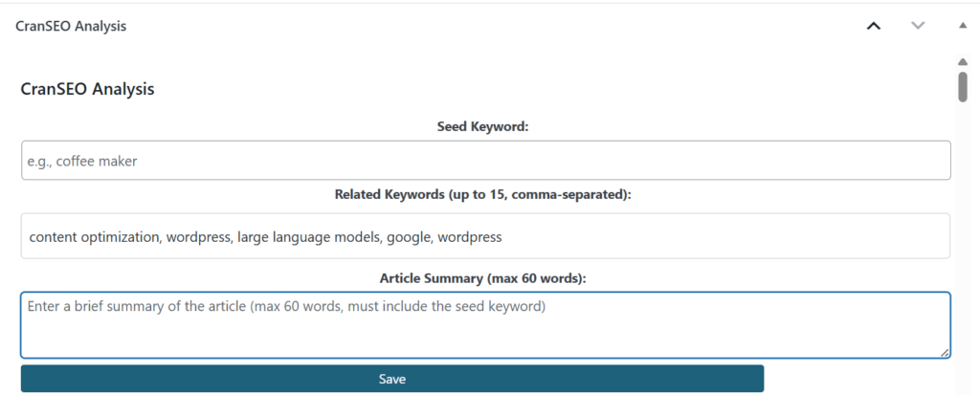Collapse panel using the small triangle toggle
This screenshot has height=395, width=980.
tap(962, 26)
